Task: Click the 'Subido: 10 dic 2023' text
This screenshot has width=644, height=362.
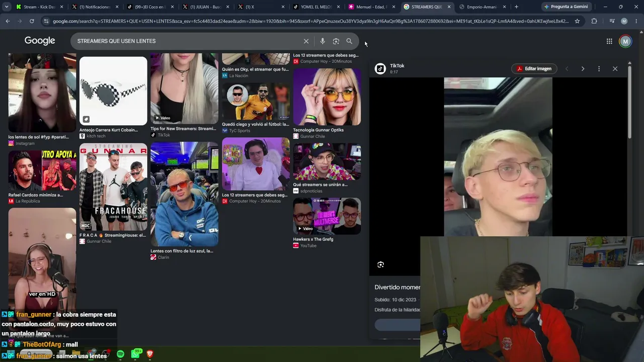Action: click(x=395, y=300)
